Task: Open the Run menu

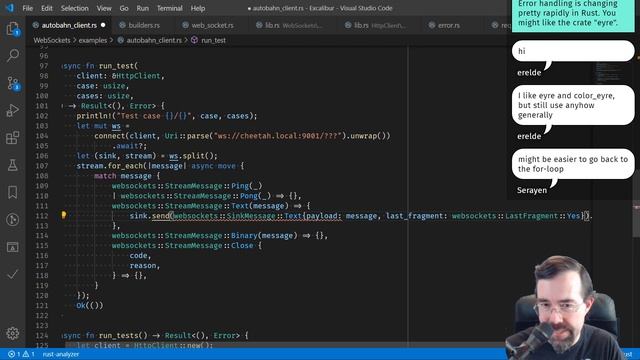Action: tap(142, 8)
